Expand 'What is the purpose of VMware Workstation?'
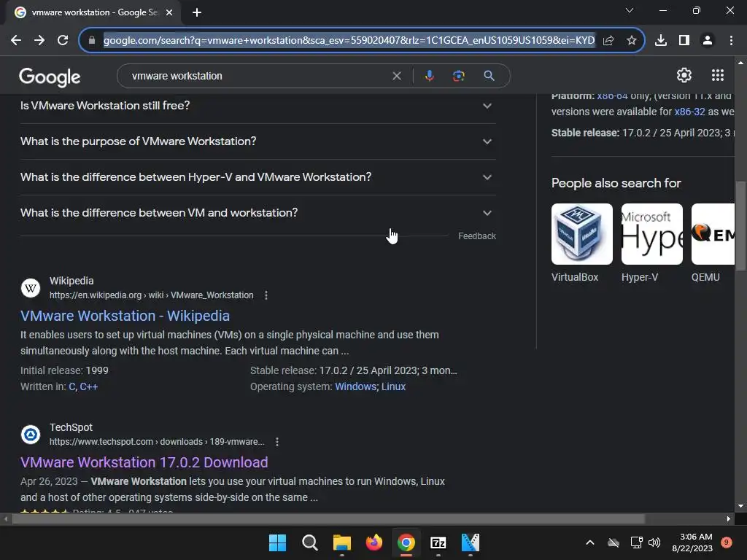747x560 pixels. (x=258, y=141)
